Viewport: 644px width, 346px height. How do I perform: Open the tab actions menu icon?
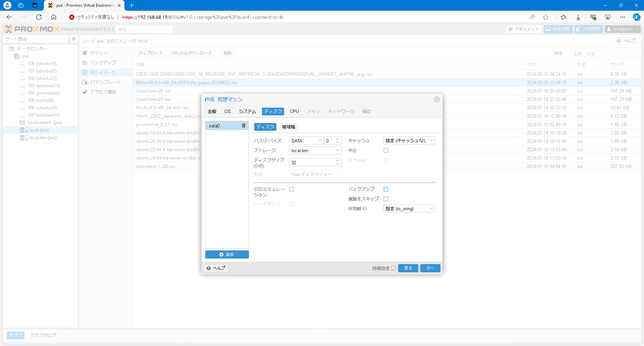[35, 5]
